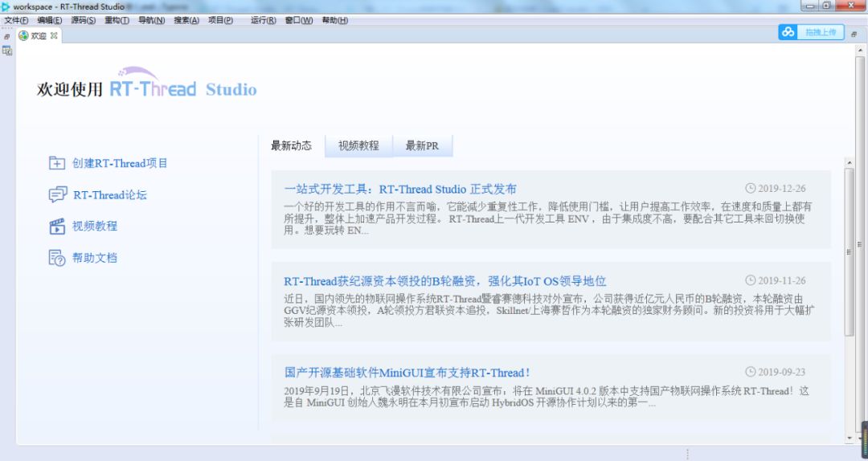
Task: Click clock icon beside 2019-12-26
Action: click(x=750, y=188)
